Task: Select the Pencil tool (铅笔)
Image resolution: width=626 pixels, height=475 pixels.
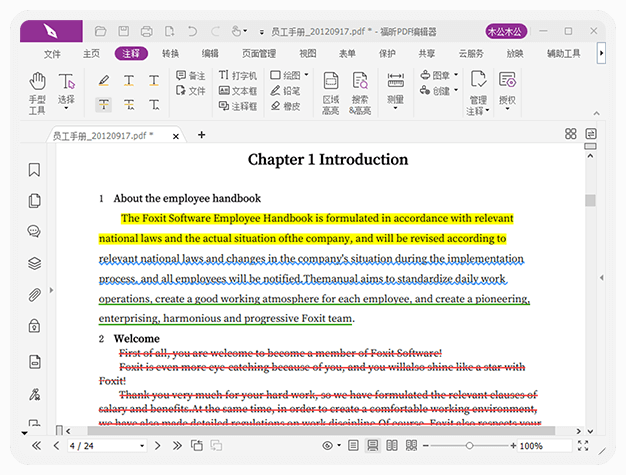Action: [x=285, y=91]
